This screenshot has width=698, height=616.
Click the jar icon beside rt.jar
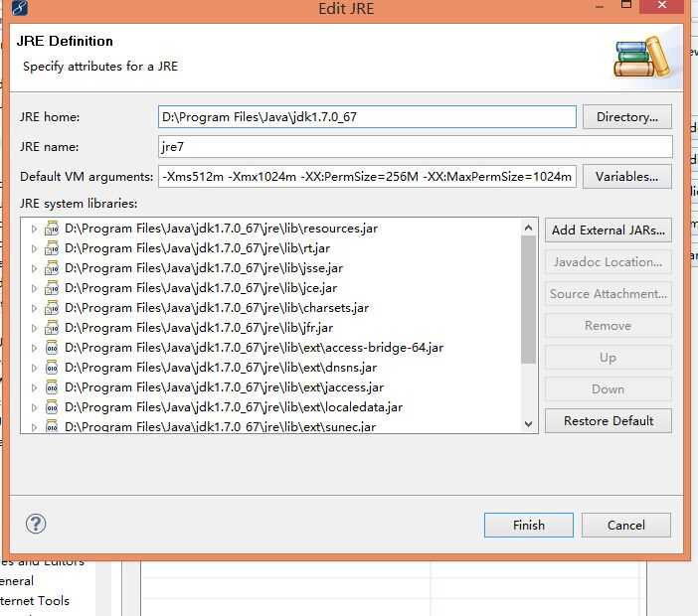52,248
